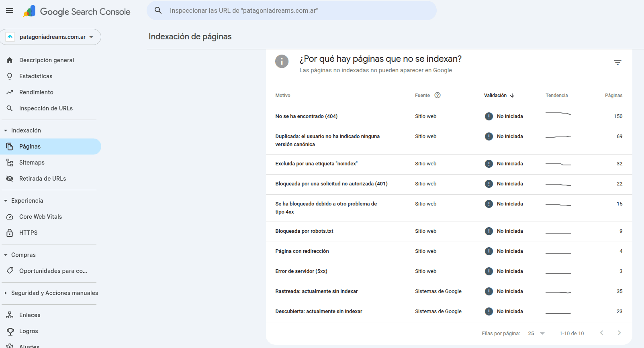Open 'Error de servidor (5xx)' reason
644x348 pixels.
[x=301, y=271]
